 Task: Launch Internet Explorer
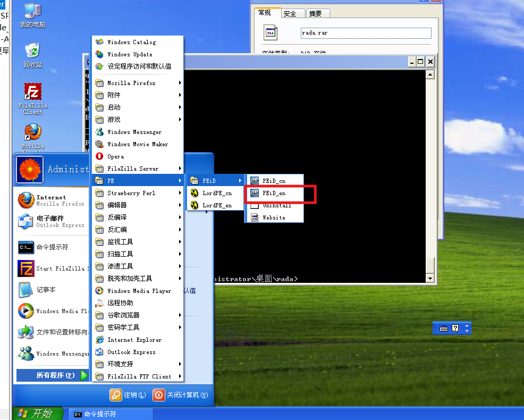coord(138,340)
